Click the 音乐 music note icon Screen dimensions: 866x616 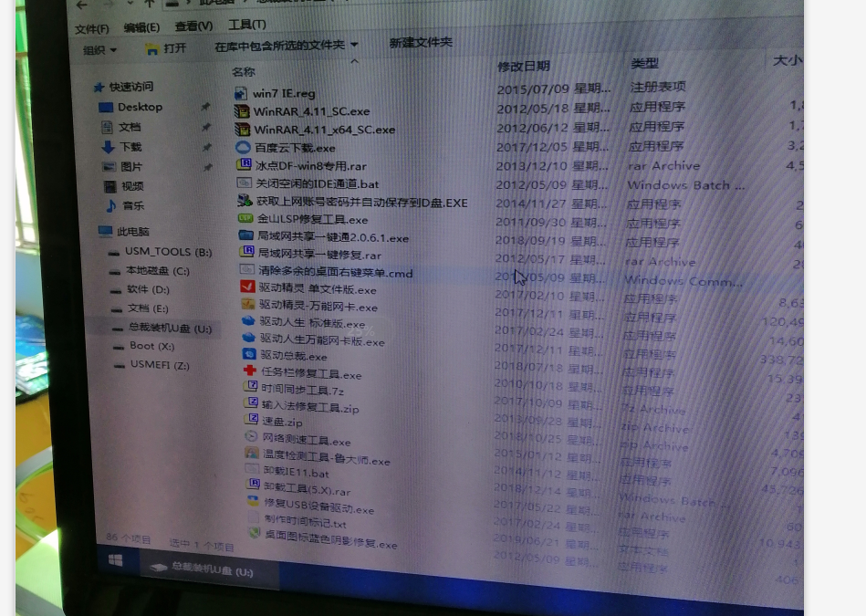[x=111, y=206]
